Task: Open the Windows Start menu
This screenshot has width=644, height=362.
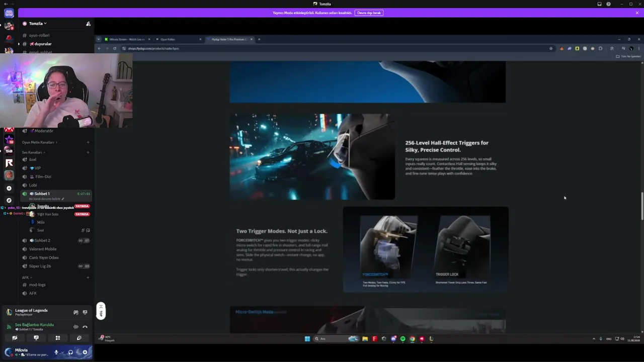Action: click(307, 339)
